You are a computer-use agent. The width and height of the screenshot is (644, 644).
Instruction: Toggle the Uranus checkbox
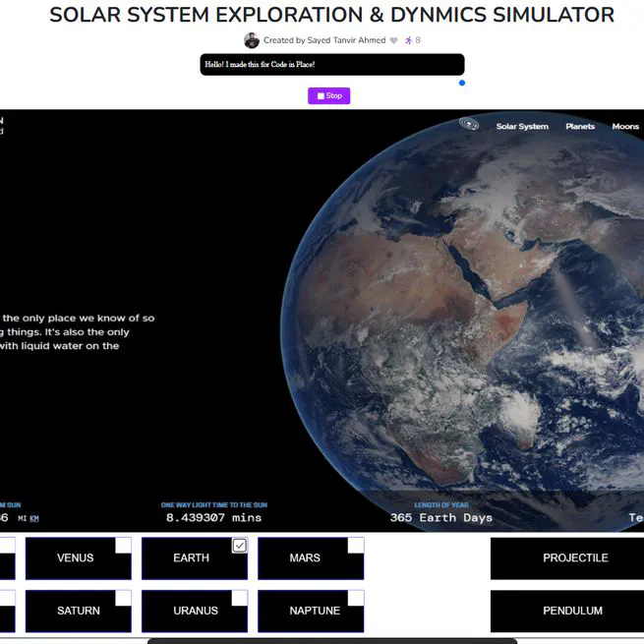(239, 598)
